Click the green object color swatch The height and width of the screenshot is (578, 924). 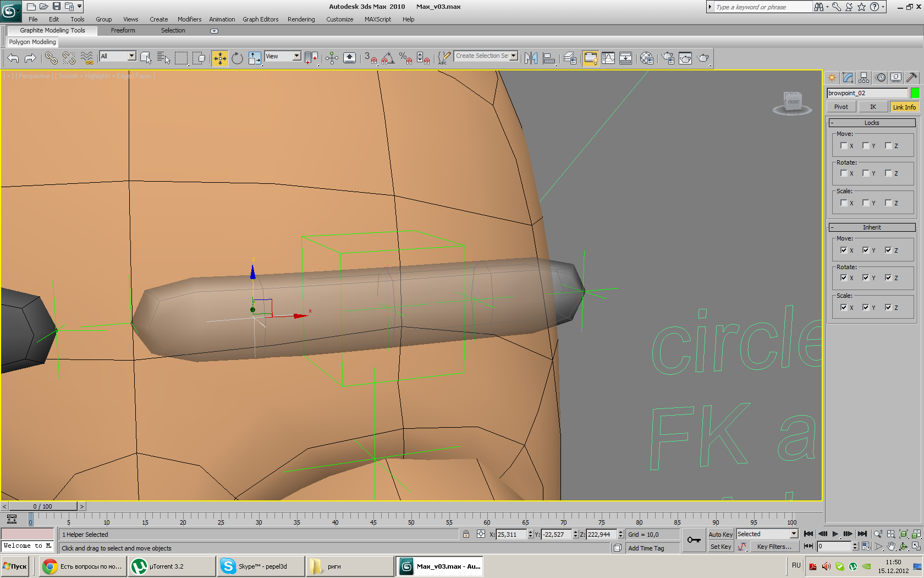click(x=915, y=93)
